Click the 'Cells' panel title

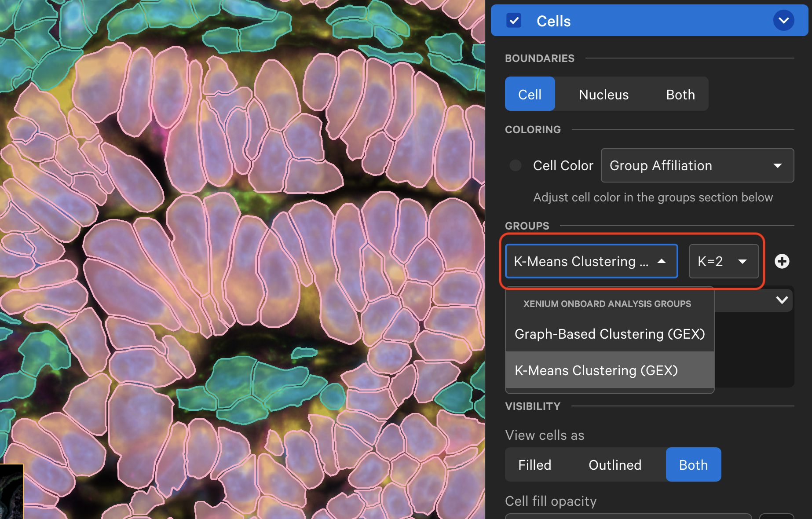[553, 21]
